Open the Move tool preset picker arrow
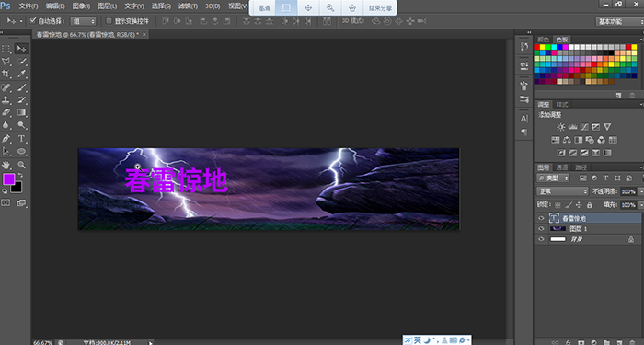Viewport: 644px width, 345px height. 21,21
